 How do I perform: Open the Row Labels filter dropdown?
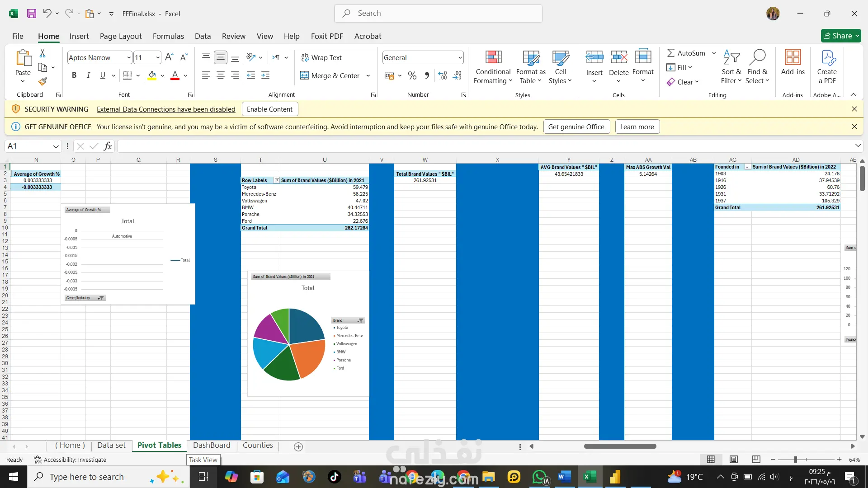[276, 180]
